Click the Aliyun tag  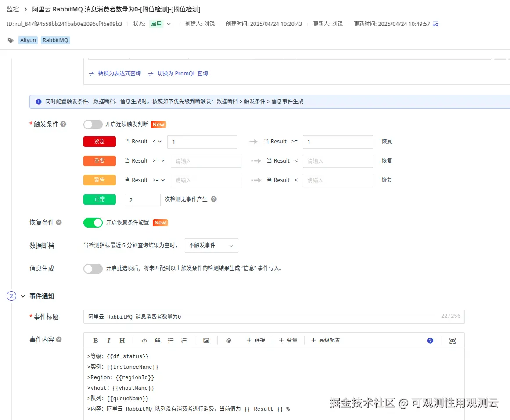click(x=28, y=40)
